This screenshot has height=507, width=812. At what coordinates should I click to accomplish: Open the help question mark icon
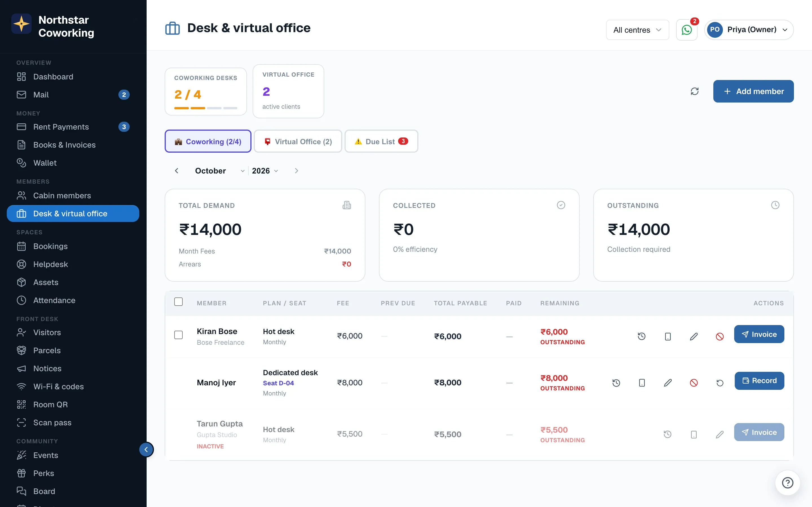tap(787, 482)
